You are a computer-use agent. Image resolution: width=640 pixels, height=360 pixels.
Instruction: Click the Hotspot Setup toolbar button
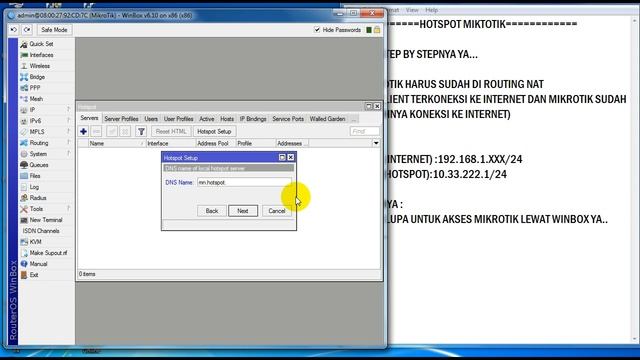pos(214,131)
